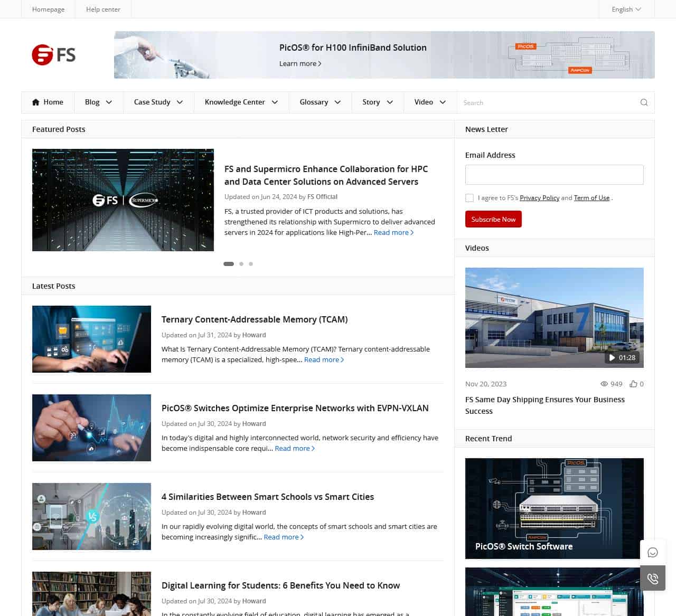Viewport: 676px width, 616px height.
Task: Click the thumbs-up like icon
Action: tap(633, 384)
